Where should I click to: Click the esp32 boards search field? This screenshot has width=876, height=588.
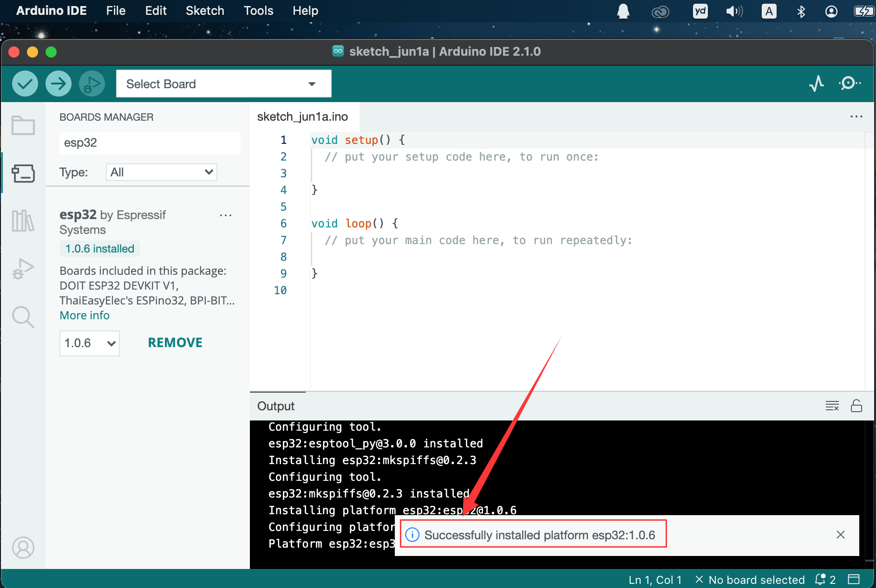point(150,142)
